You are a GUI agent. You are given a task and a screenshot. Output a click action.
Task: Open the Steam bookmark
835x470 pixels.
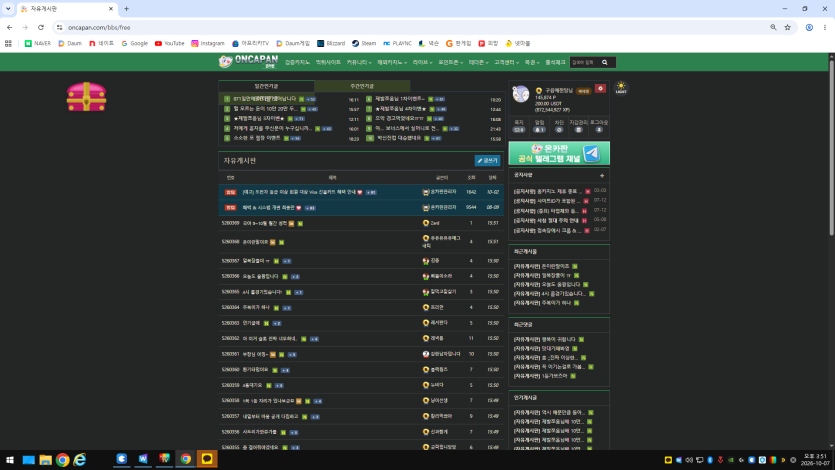coord(364,44)
